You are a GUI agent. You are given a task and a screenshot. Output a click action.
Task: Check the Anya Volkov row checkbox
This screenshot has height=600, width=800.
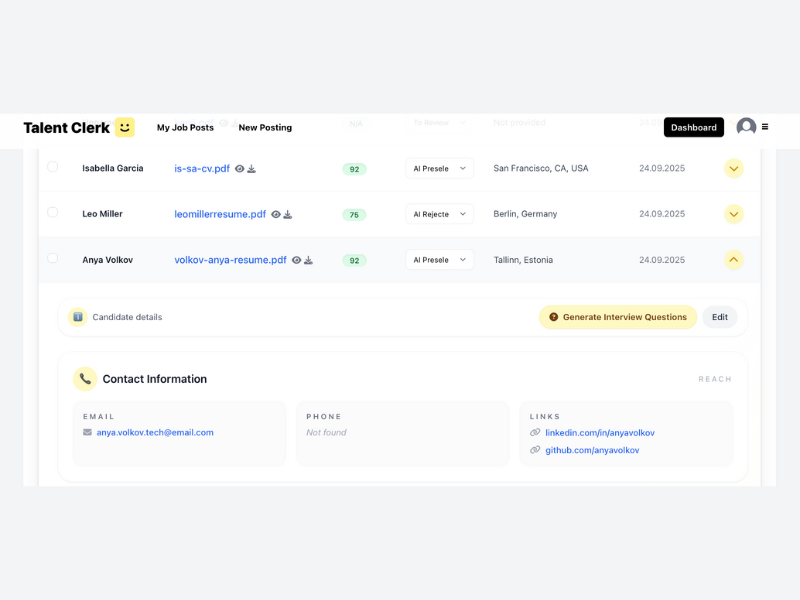point(52,258)
